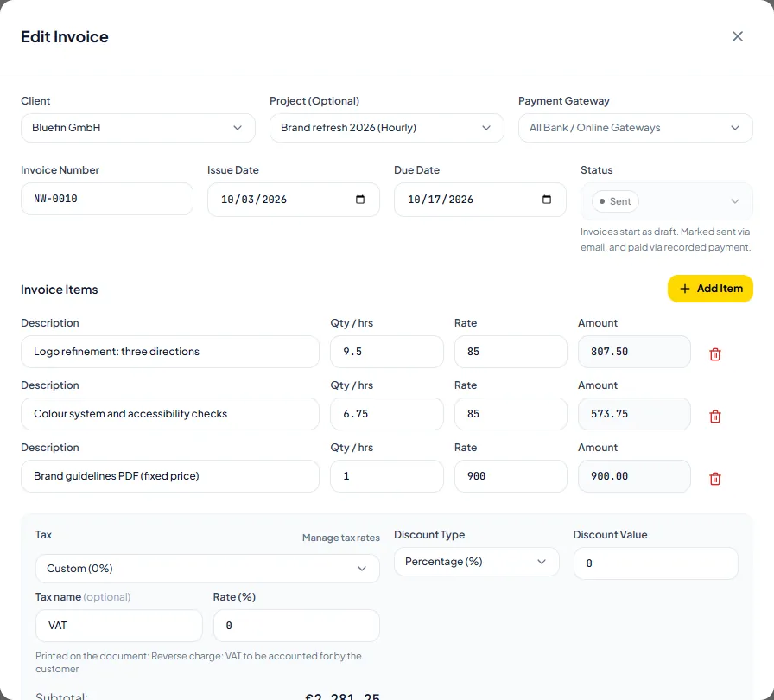Edit the rate field on Logo refinement row
The height and width of the screenshot is (700, 774).
[511, 352]
